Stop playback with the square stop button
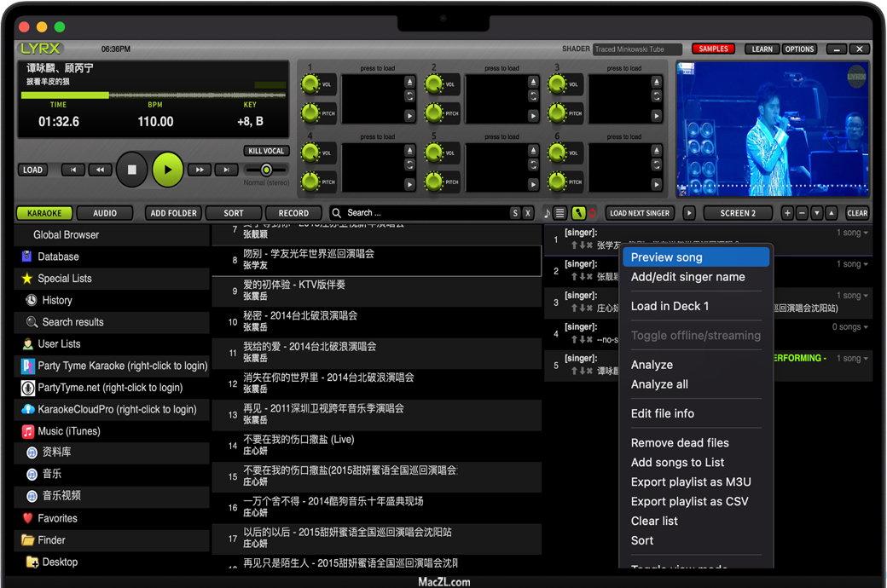This screenshot has height=588, width=887. [x=131, y=170]
